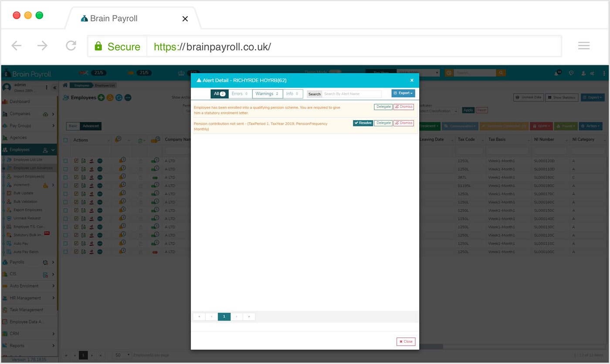Screen dimensions: 610x364
Task: Click the red person icon in second employee row
Action: 92,169
